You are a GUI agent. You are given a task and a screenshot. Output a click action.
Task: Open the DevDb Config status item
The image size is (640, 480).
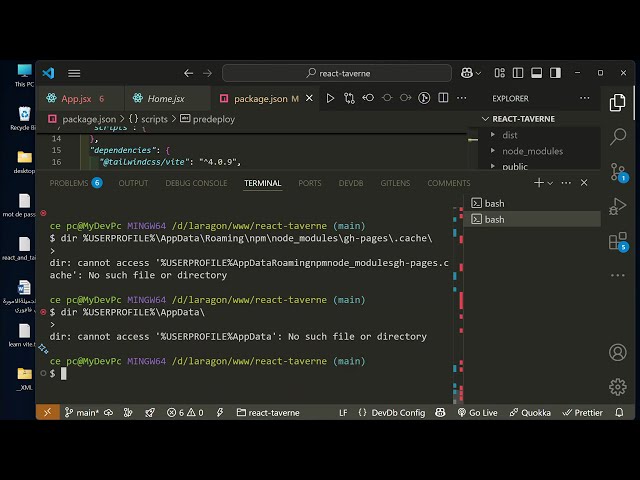[392, 413]
